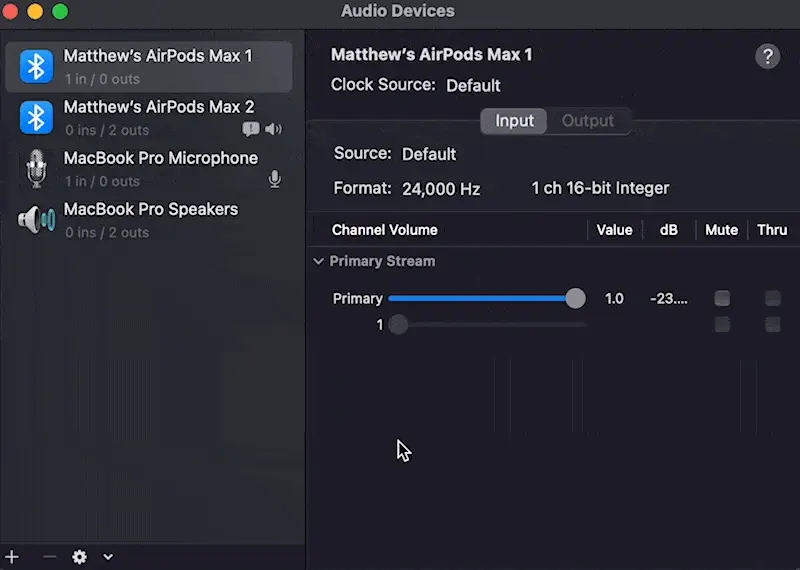Click the Bluetooth icon for AirPods Max 1

point(36,66)
